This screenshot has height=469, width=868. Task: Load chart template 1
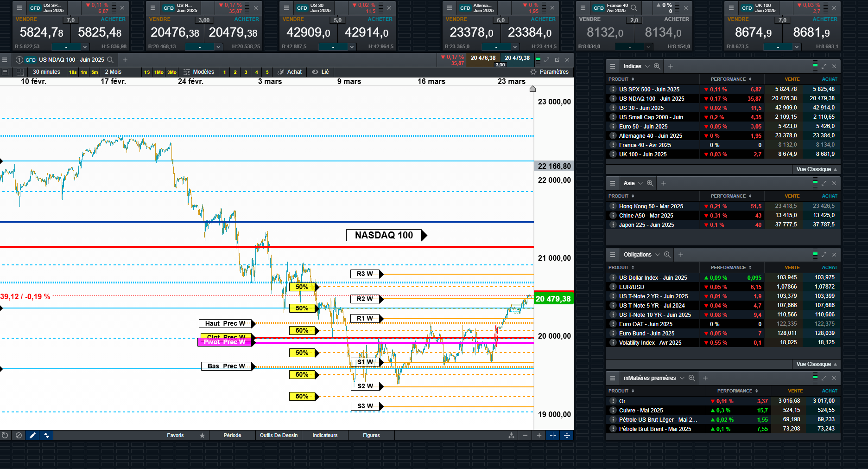pos(225,72)
